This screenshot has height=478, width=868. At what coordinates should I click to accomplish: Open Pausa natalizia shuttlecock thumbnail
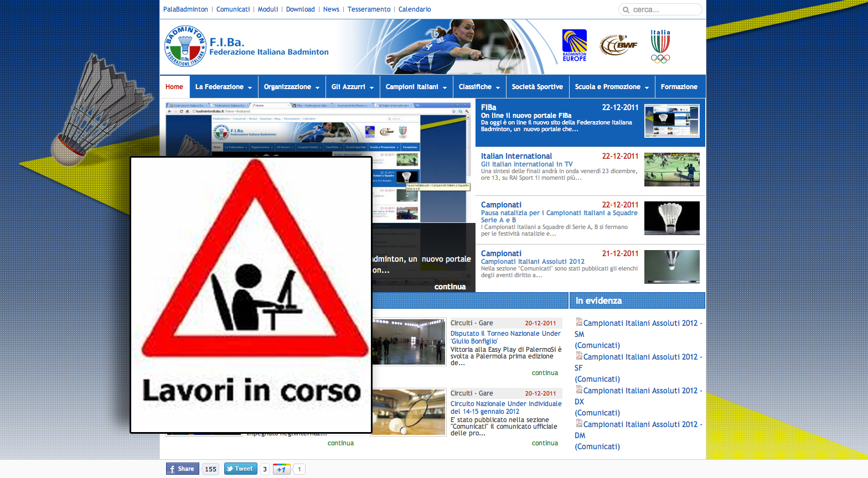(x=672, y=218)
